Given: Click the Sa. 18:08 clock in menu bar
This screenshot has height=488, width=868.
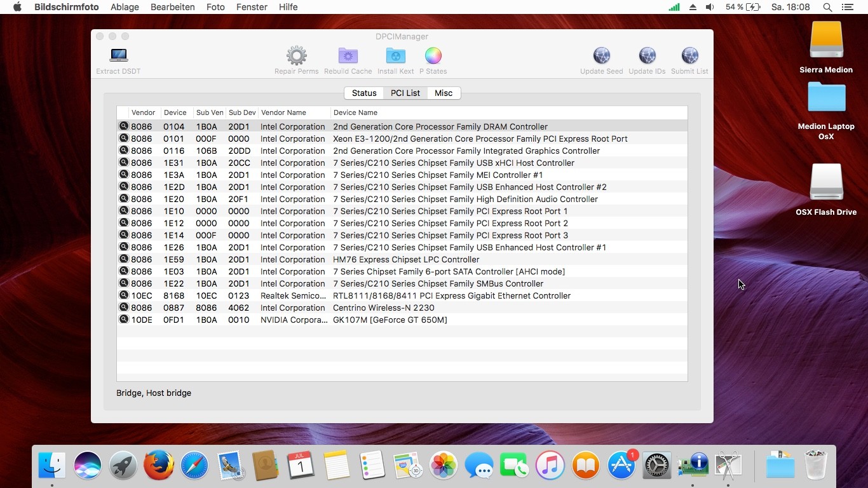Looking at the screenshot, I should click(x=790, y=7).
